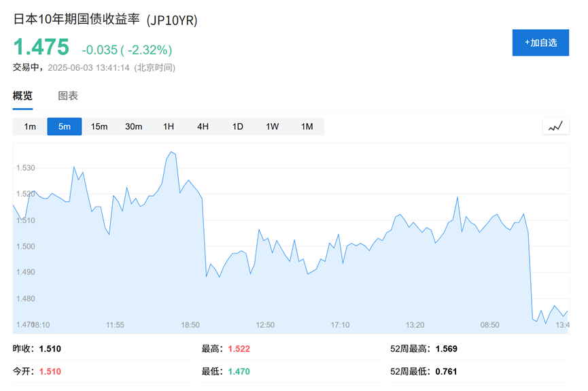Viewport: 588px width, 391px height.
Task: Pick the 4H timeframe
Action: pyautogui.click(x=203, y=126)
